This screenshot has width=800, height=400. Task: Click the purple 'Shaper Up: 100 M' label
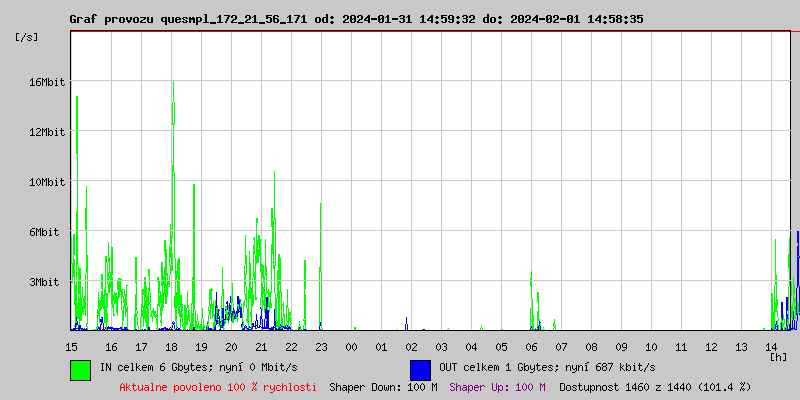point(498,387)
